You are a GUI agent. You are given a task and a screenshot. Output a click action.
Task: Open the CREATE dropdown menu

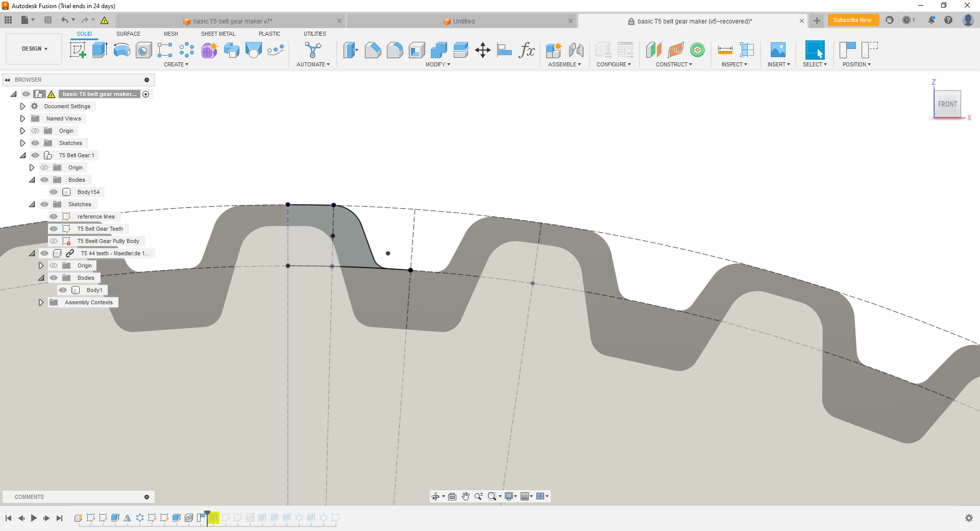(x=176, y=64)
